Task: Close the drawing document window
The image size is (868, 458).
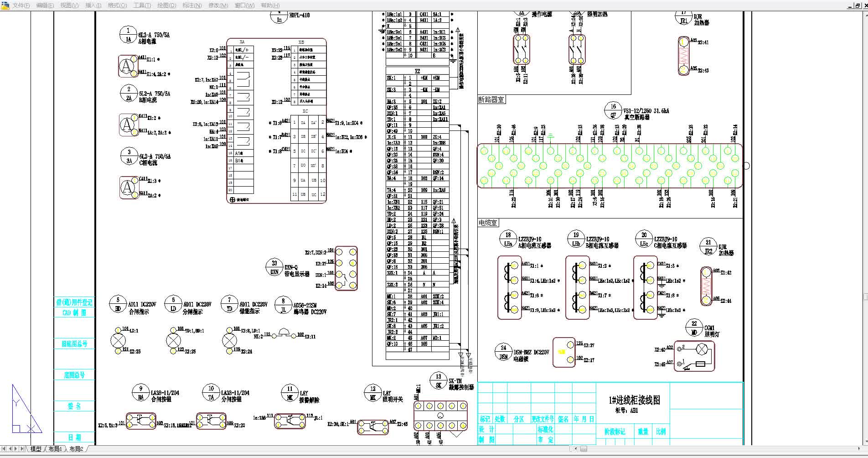Action: [865, 5]
